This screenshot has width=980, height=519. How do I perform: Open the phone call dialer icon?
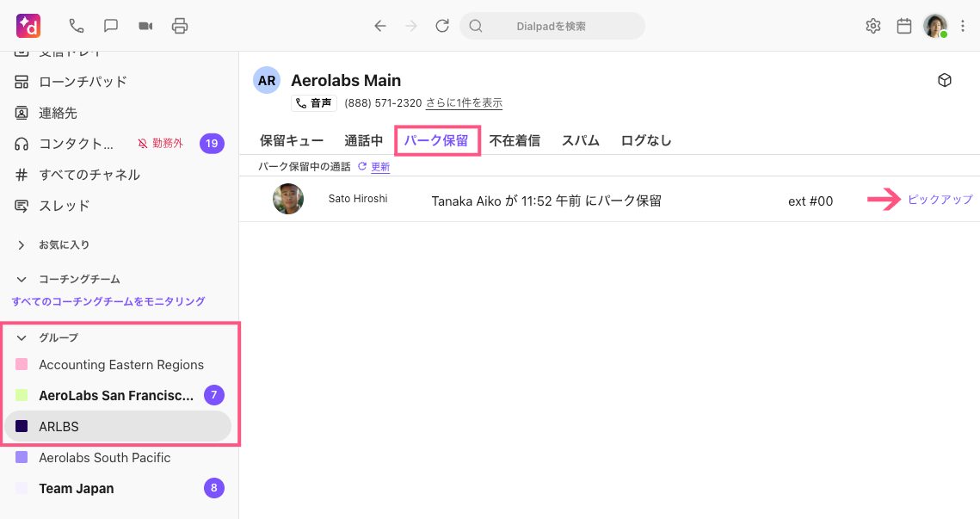point(77,26)
